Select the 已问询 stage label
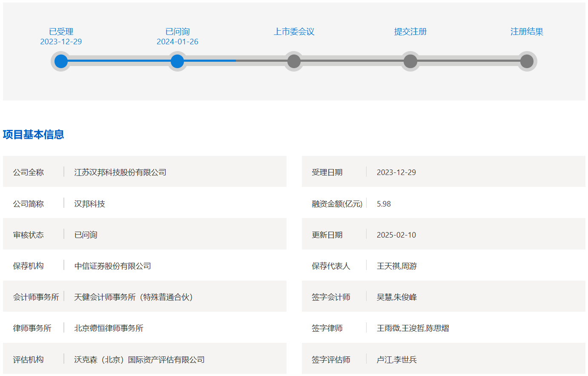 click(177, 32)
